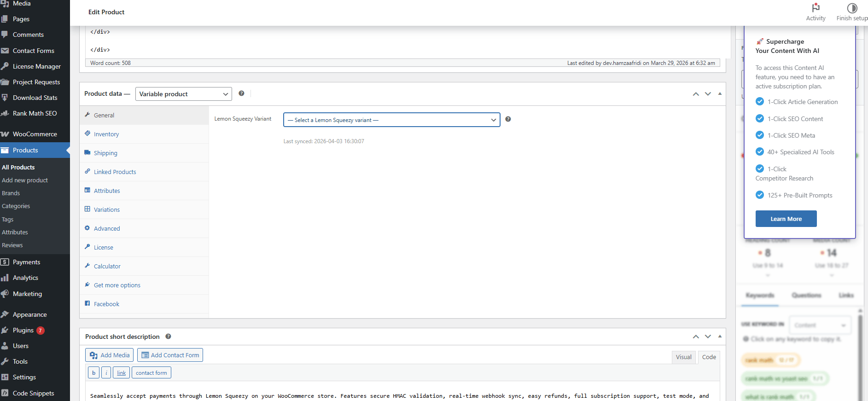
Task: Switch to the Visual editor tab
Action: 683,357
